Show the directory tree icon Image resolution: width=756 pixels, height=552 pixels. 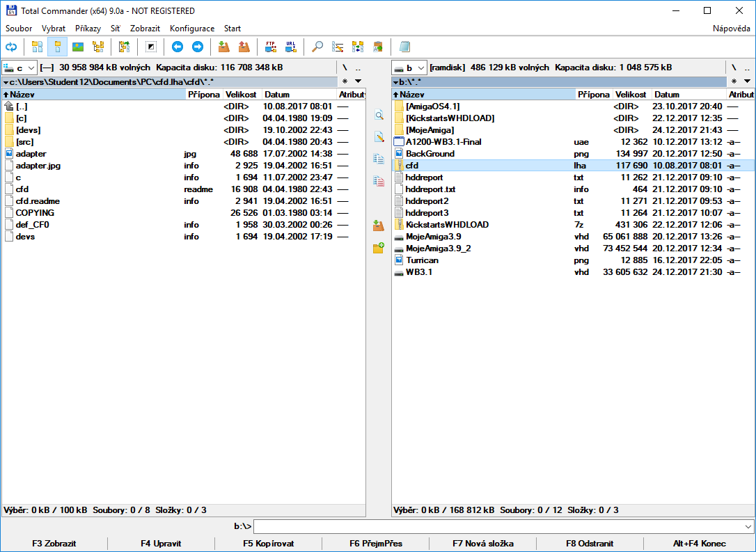pos(98,47)
